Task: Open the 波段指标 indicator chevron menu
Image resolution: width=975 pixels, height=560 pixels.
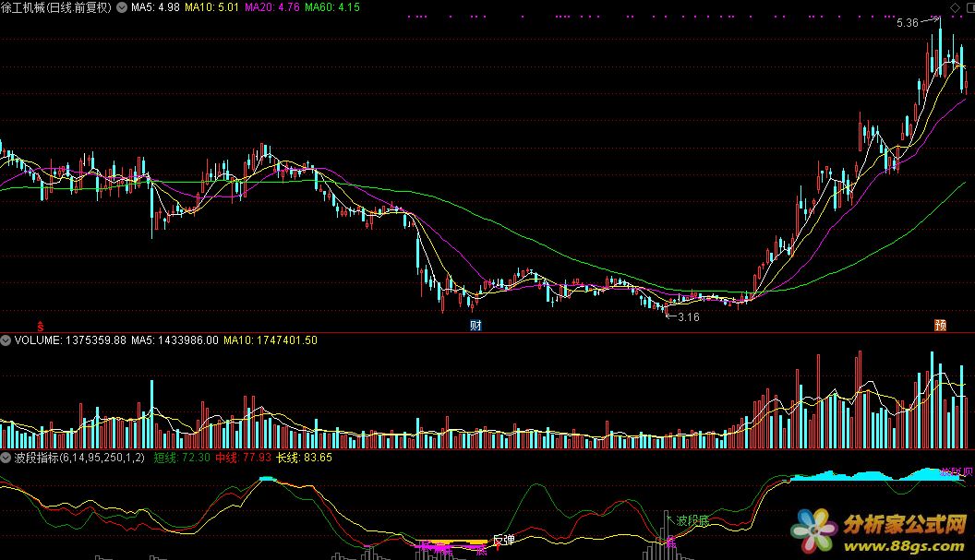Action: [6, 458]
